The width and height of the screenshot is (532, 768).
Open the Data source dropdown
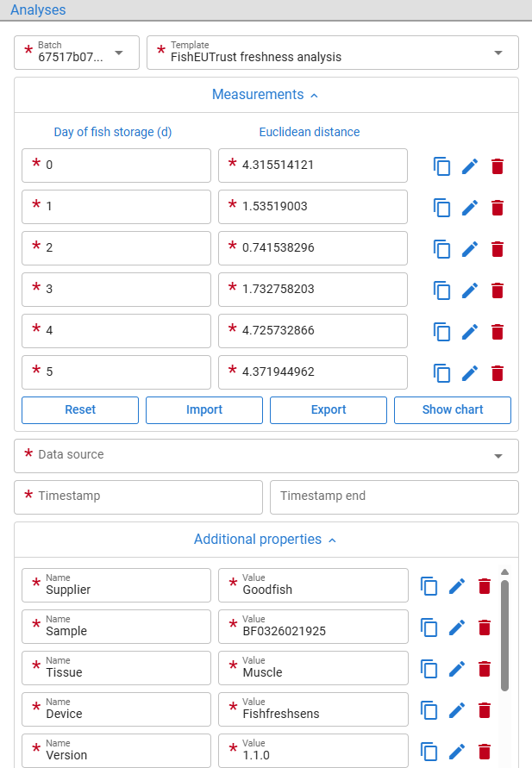tap(266, 456)
